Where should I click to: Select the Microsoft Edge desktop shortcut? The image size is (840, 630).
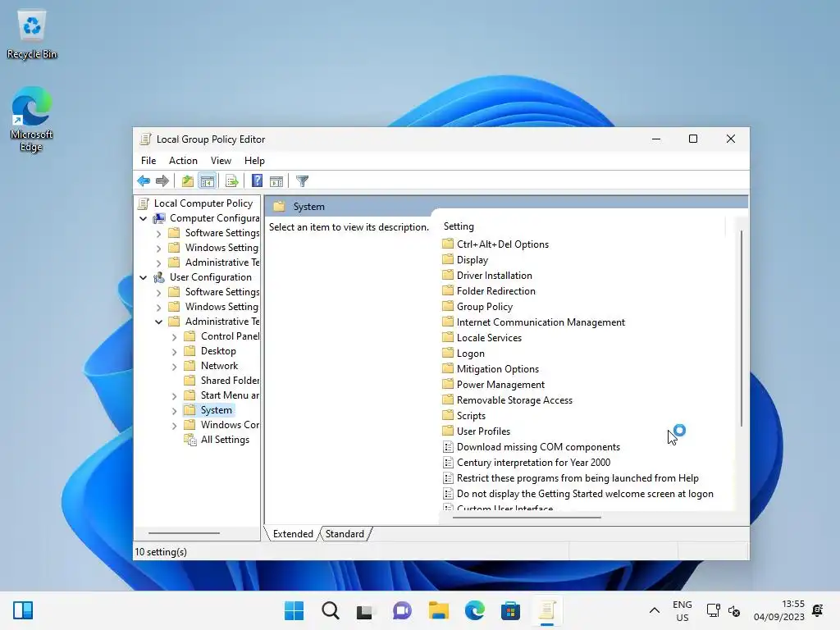pyautogui.click(x=32, y=119)
